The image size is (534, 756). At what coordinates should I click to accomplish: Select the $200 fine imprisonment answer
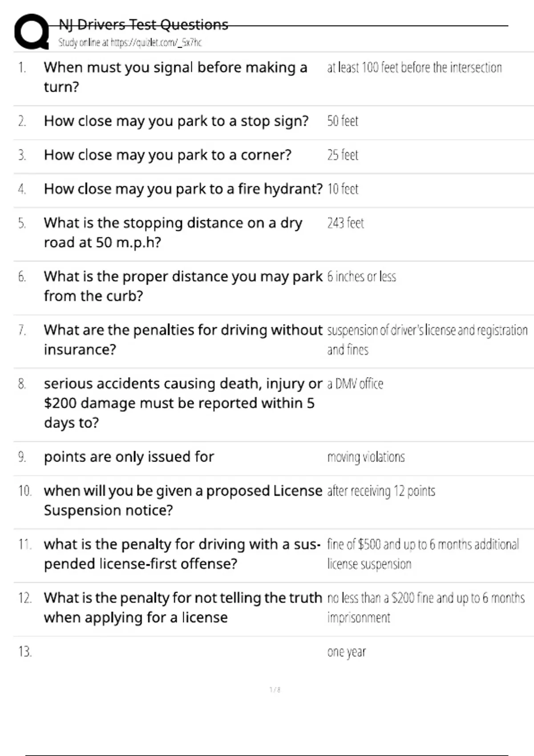(426, 608)
